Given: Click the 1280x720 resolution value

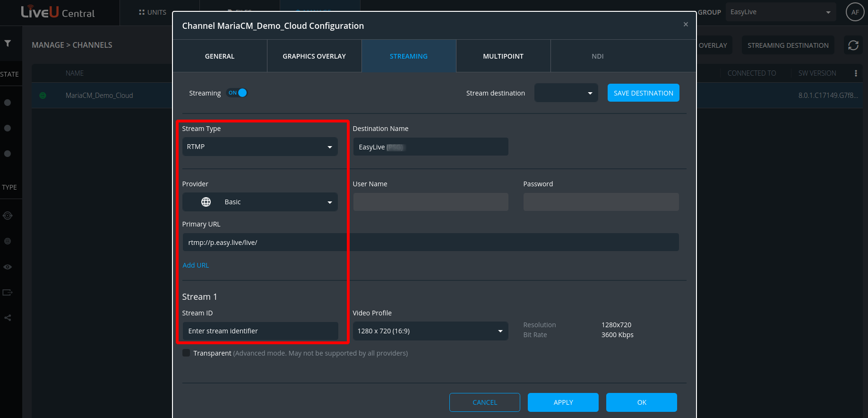Looking at the screenshot, I should click(x=616, y=325).
